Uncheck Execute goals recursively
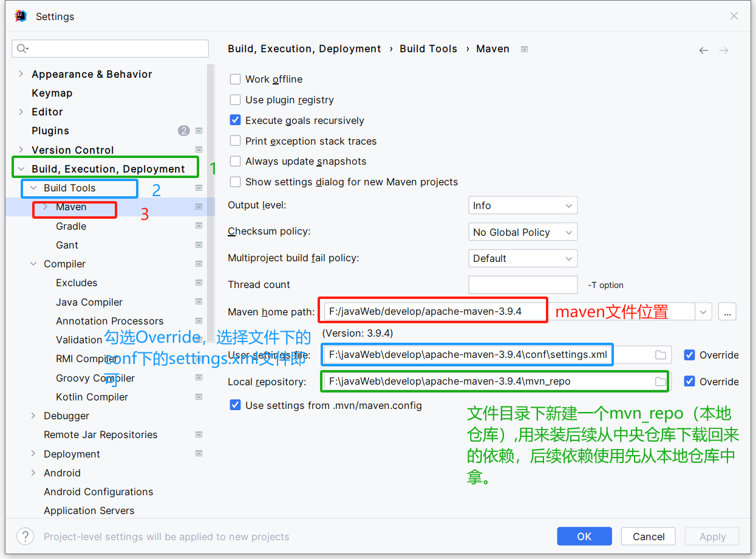 pos(236,120)
